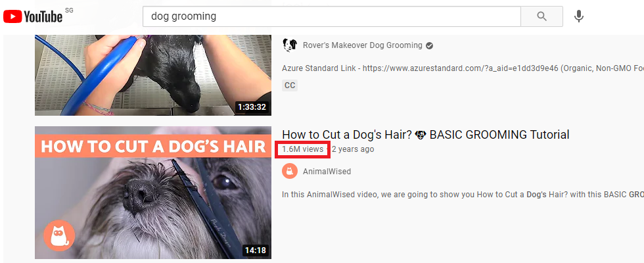Click the magnifying glass search button

coord(541,16)
